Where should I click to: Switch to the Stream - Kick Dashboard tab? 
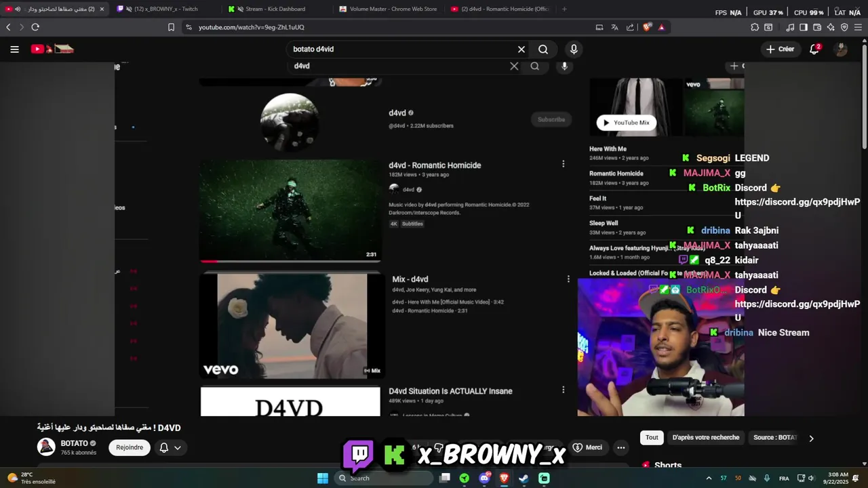[275, 9]
